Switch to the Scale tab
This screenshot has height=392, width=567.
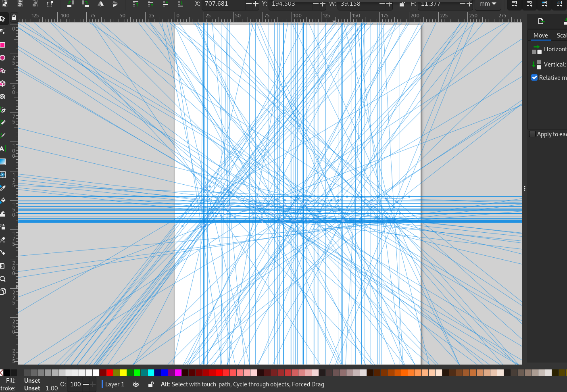[561, 35]
